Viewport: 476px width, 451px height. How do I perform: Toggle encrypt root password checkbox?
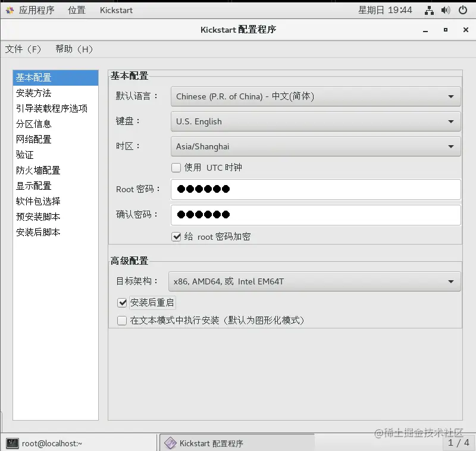(x=176, y=236)
